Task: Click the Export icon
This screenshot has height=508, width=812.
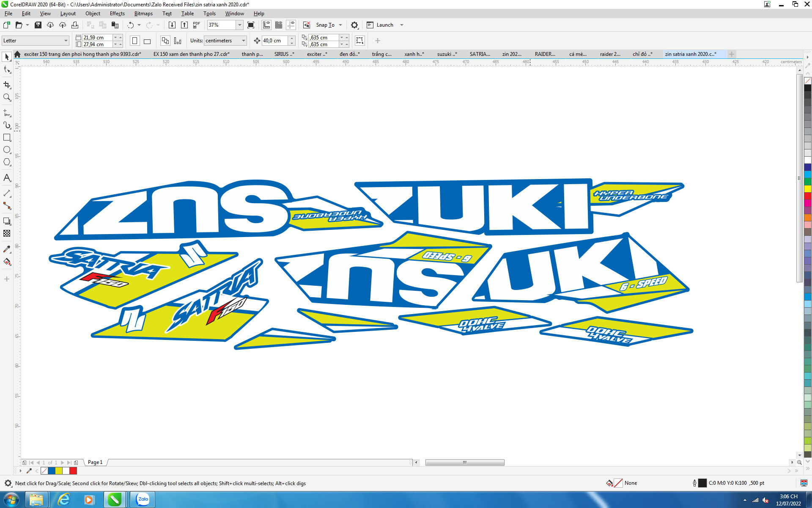Action: (x=184, y=25)
